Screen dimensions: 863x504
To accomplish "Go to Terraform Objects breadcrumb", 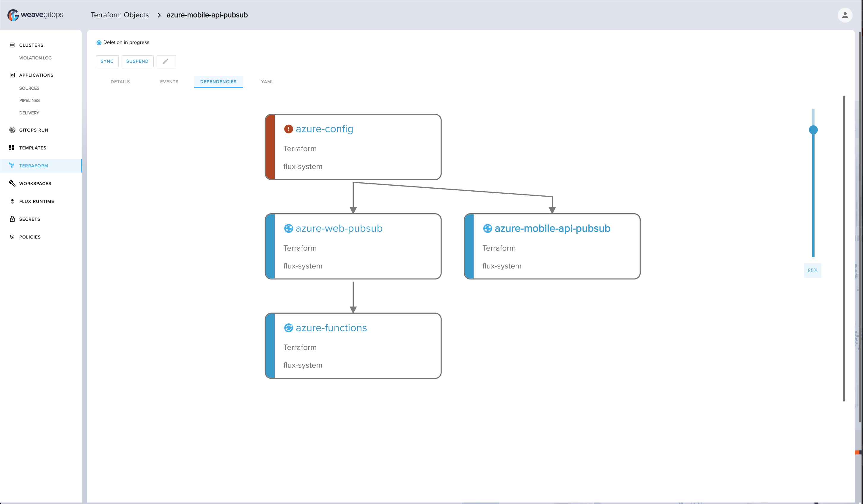I will click(120, 15).
